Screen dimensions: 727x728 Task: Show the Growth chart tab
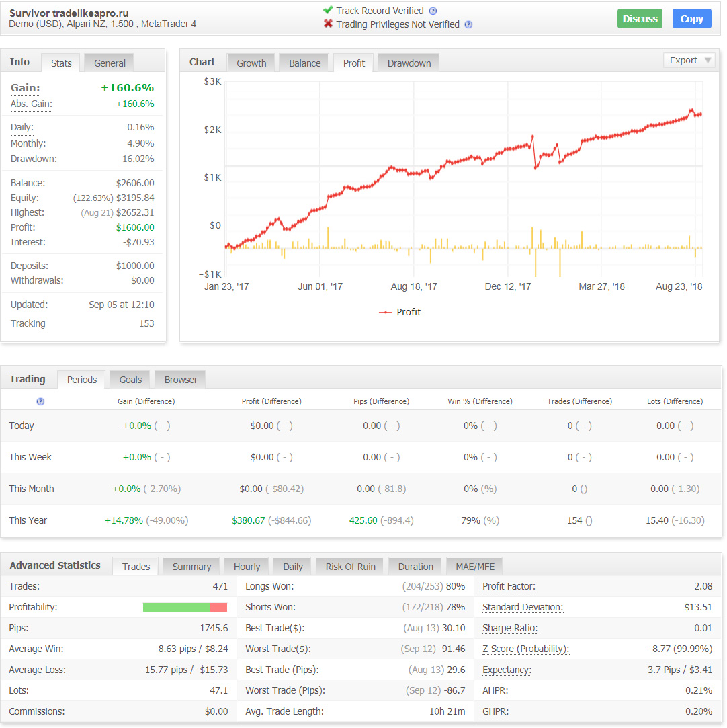[251, 63]
